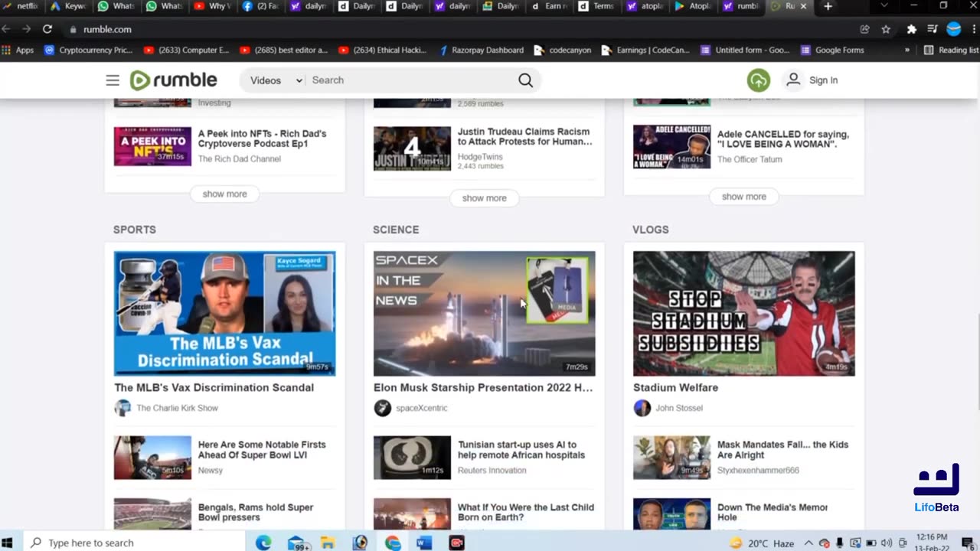The height and width of the screenshot is (551, 980).
Task: Open File Explorer from the taskbar
Action: [328, 543]
